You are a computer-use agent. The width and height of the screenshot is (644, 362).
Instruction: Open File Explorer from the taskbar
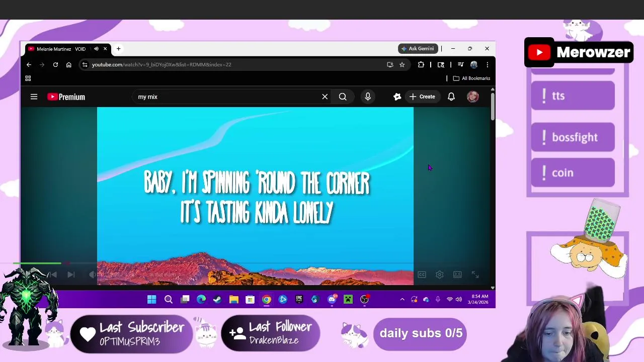click(x=234, y=300)
